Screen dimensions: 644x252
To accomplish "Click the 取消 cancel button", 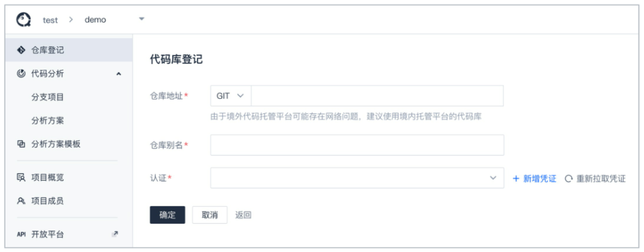I will (210, 215).
